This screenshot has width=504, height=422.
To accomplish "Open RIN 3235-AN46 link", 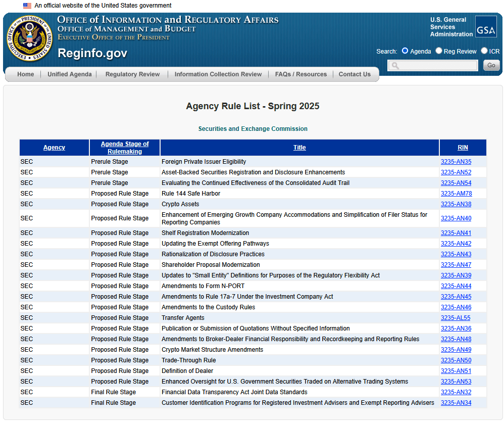I will click(x=456, y=307).
